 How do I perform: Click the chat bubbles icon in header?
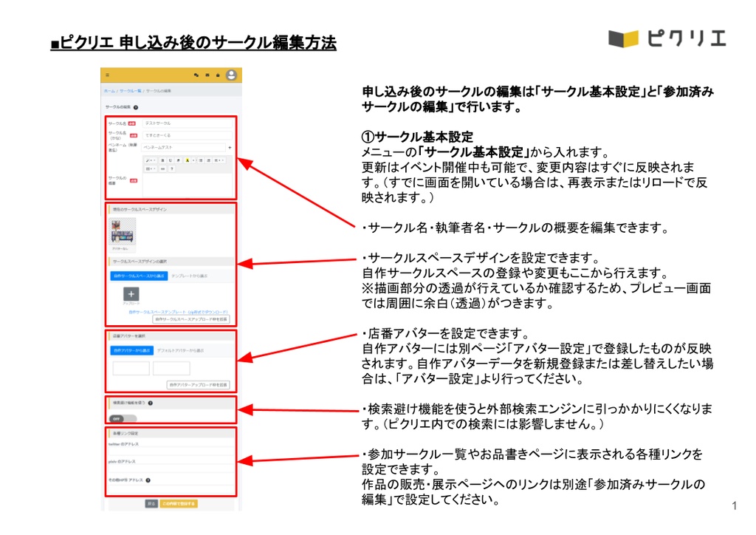click(x=196, y=75)
